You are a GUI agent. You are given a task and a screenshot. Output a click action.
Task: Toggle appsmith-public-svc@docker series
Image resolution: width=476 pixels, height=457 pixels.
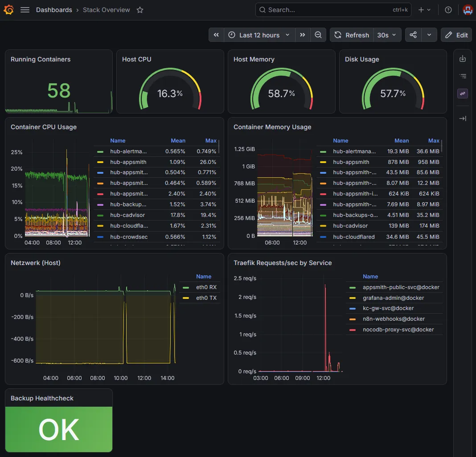tap(401, 287)
